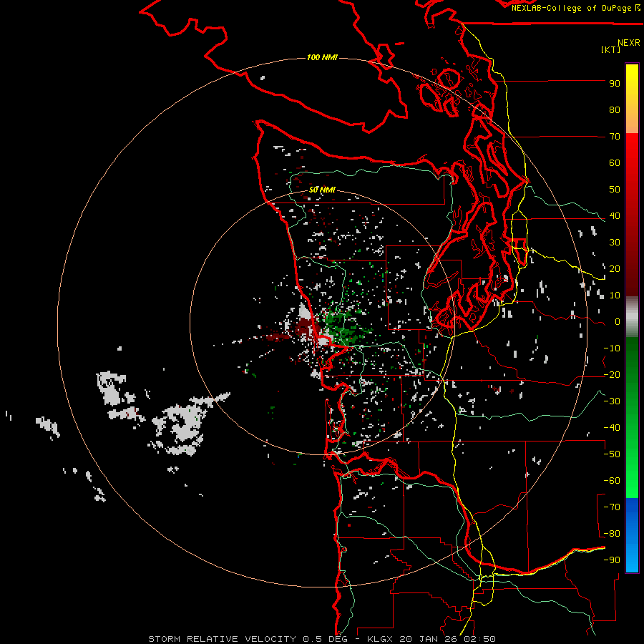This screenshot has height=644, width=644.
Task: Pick the gray zero-velocity segment of the color bar
Action: 632,317
